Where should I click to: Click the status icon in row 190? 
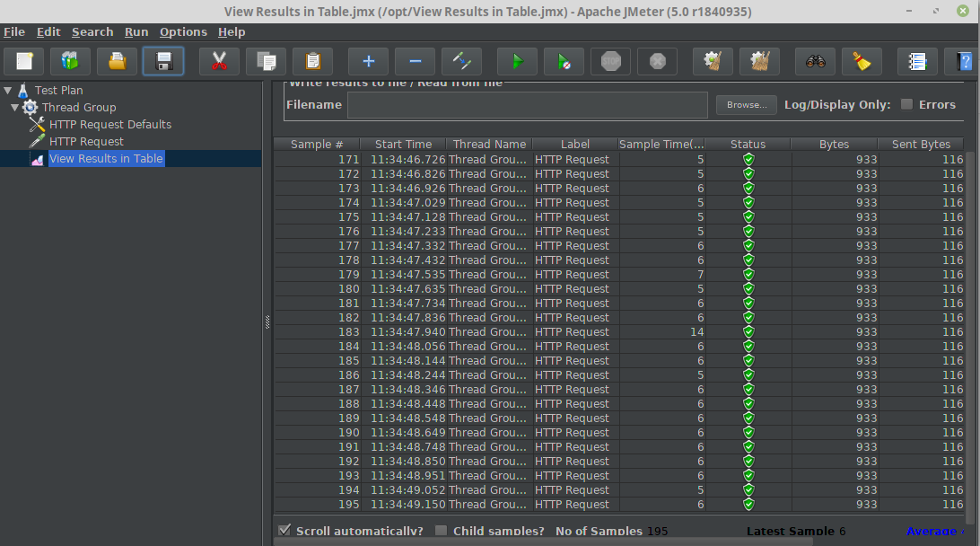(748, 433)
